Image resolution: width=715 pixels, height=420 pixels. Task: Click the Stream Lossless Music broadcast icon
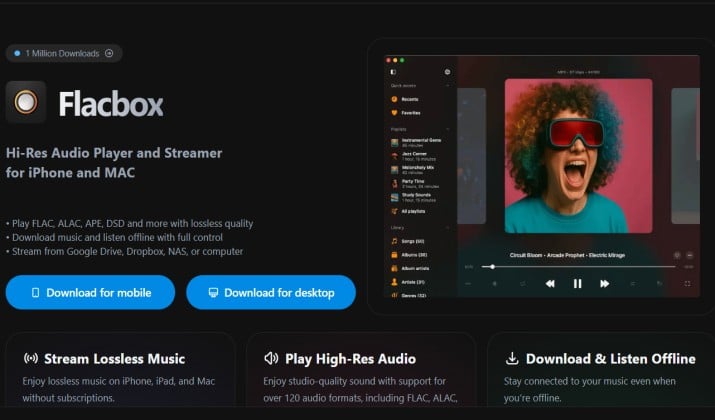31,358
